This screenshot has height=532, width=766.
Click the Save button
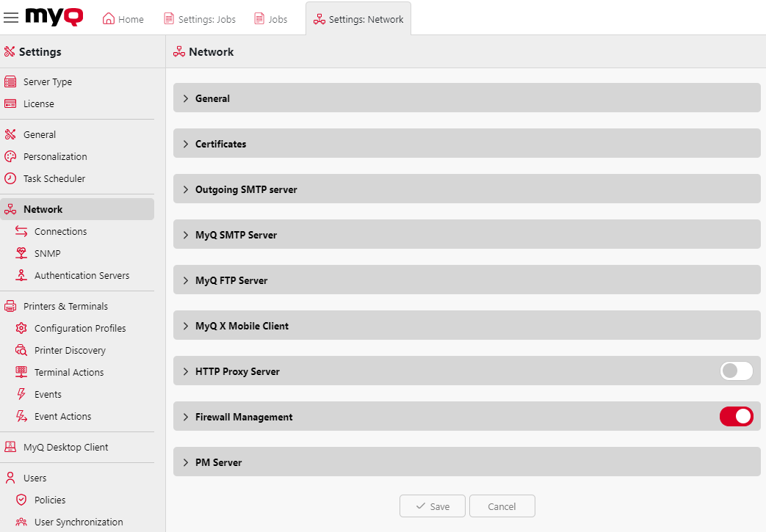click(x=432, y=506)
